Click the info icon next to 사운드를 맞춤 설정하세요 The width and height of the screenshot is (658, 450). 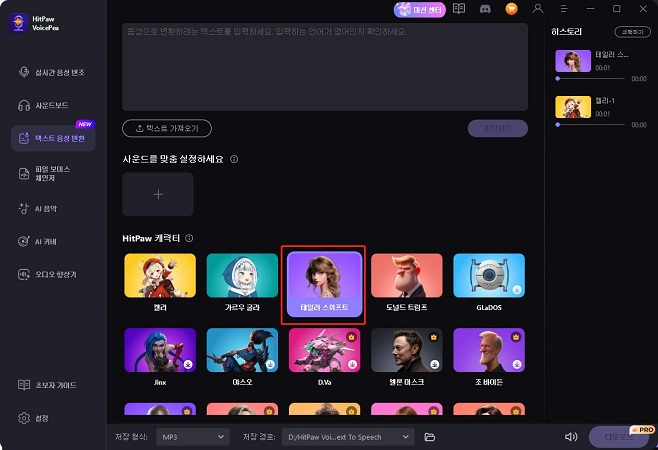tap(234, 159)
